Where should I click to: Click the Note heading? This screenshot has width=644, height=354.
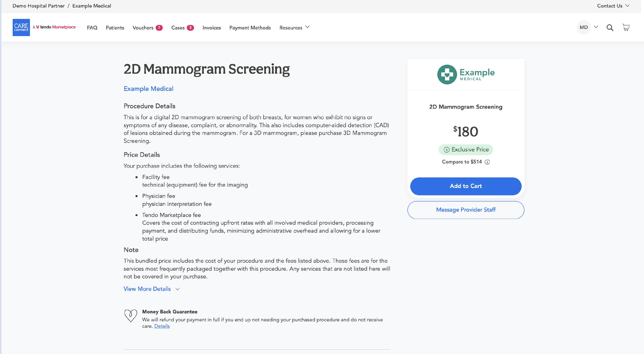[x=131, y=250]
